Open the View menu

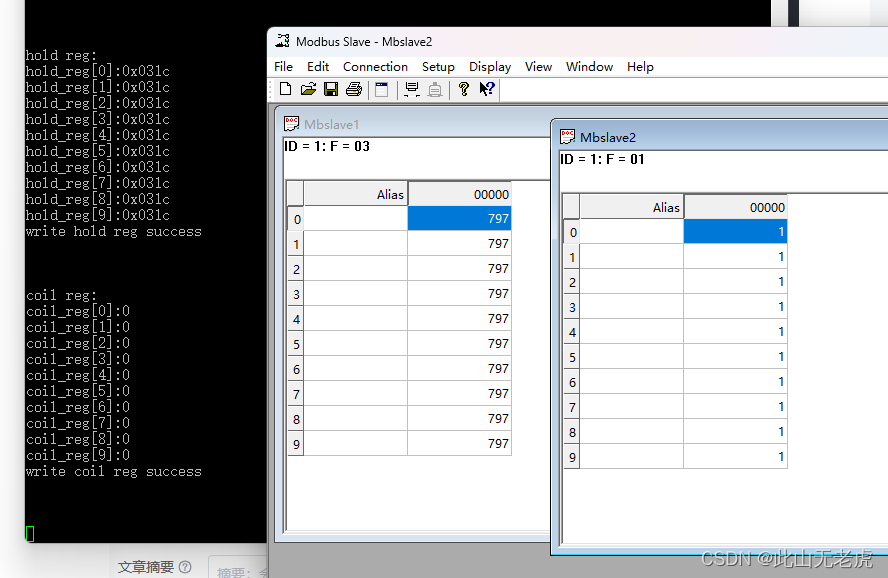pyautogui.click(x=538, y=67)
